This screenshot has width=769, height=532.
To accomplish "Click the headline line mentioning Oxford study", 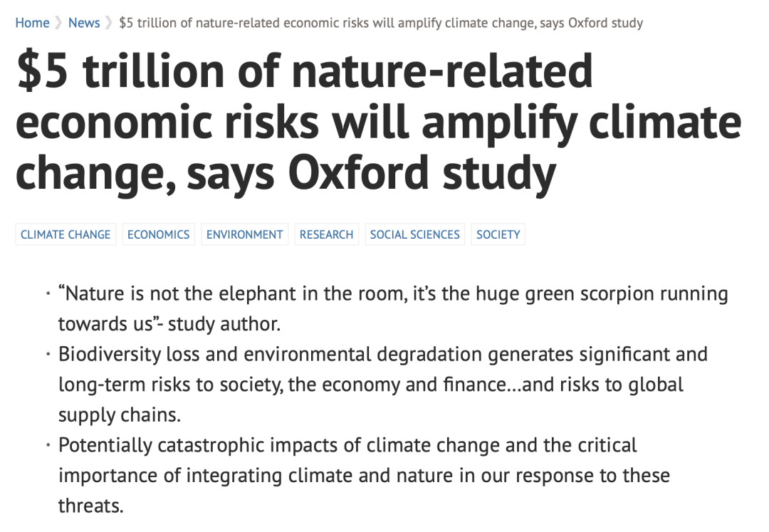I will point(286,173).
